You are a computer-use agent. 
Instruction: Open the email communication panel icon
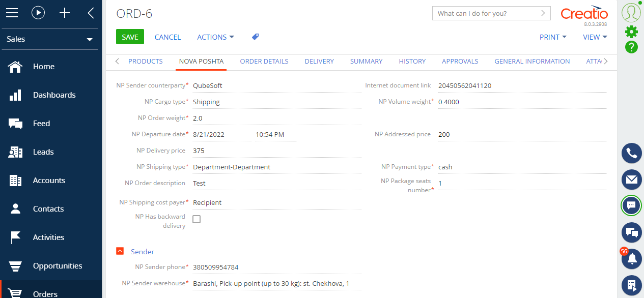(631, 179)
